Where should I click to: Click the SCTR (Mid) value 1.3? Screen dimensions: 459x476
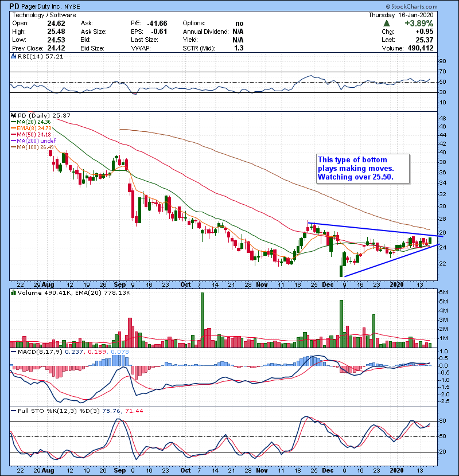239,48
